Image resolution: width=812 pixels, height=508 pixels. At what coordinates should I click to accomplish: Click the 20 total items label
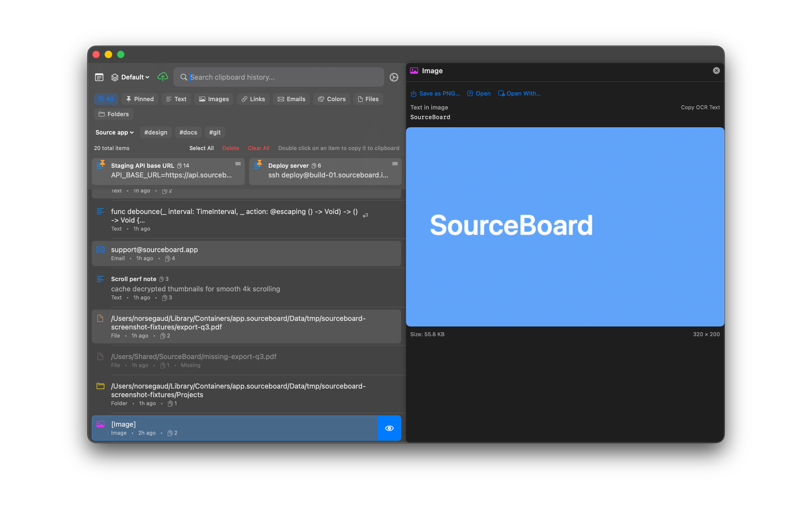112,148
